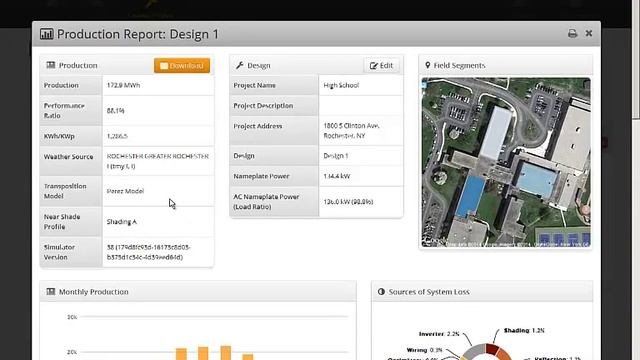Click the 172.9 MWh production value
Image resolution: width=640 pixels, height=360 pixels.
[123, 85]
